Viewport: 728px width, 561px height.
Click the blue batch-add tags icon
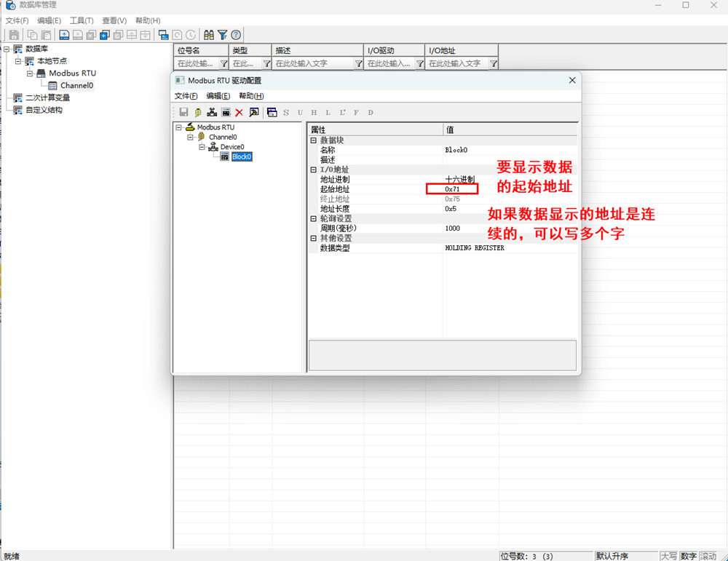pyautogui.click(x=105, y=35)
